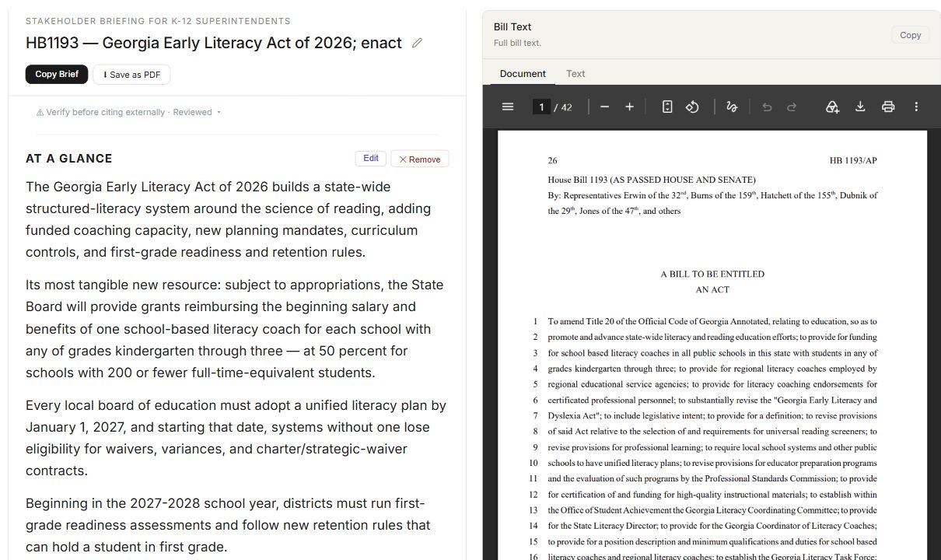Click the Copy Brief button
The width and height of the screenshot is (941, 560).
pos(57,74)
